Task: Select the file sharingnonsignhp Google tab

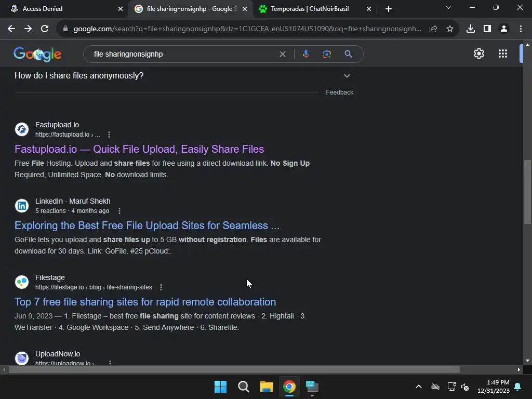Action: coord(190,9)
